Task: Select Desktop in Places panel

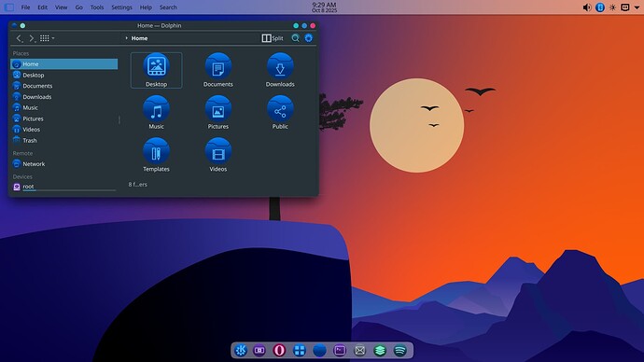Action: coord(64,76)
